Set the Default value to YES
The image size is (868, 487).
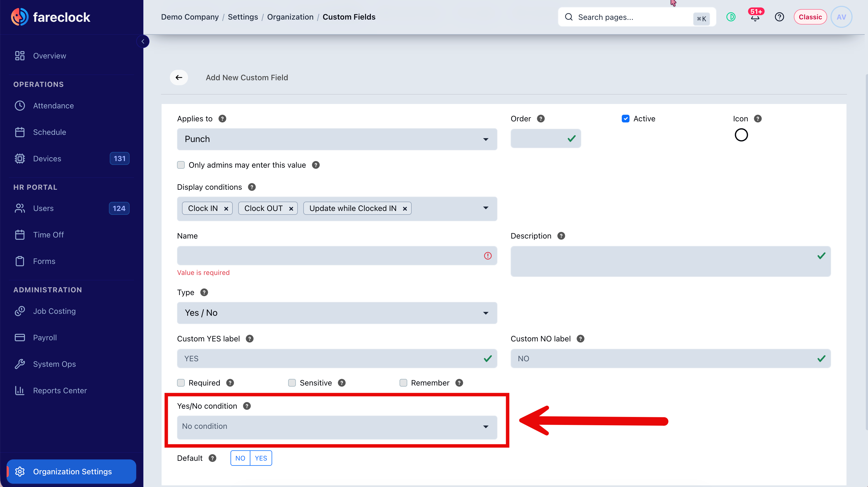pyautogui.click(x=261, y=458)
